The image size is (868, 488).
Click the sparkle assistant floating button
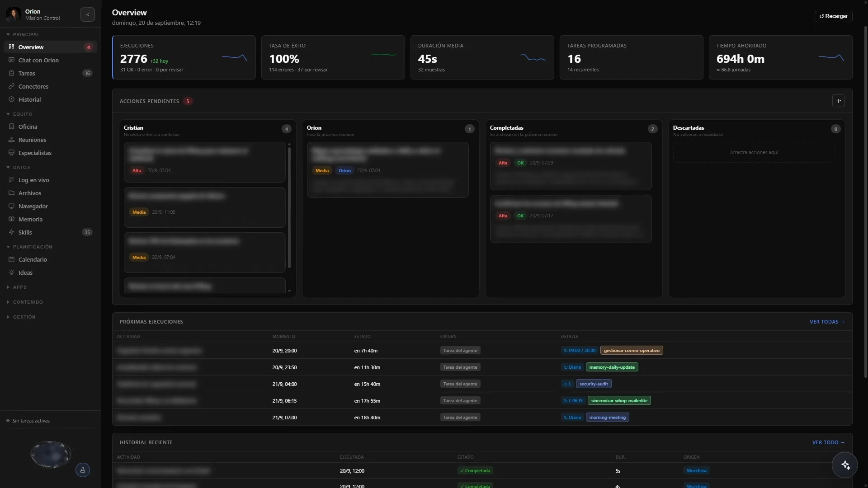click(845, 465)
